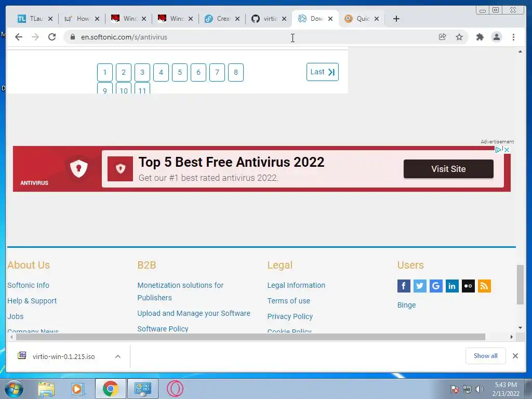Open Legal Information link
This screenshot has height=399, width=532.
tap(296, 285)
